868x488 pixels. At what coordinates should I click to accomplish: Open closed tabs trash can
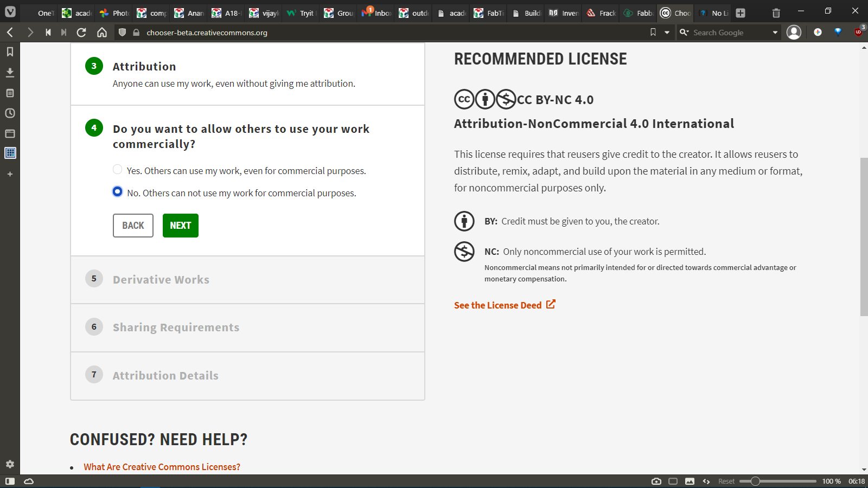point(776,13)
